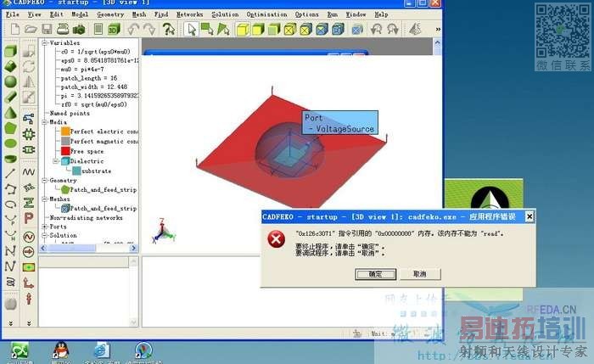The width and height of the screenshot is (594, 364).
Task: Create a cylinder from left toolbar
Action: 10,97
